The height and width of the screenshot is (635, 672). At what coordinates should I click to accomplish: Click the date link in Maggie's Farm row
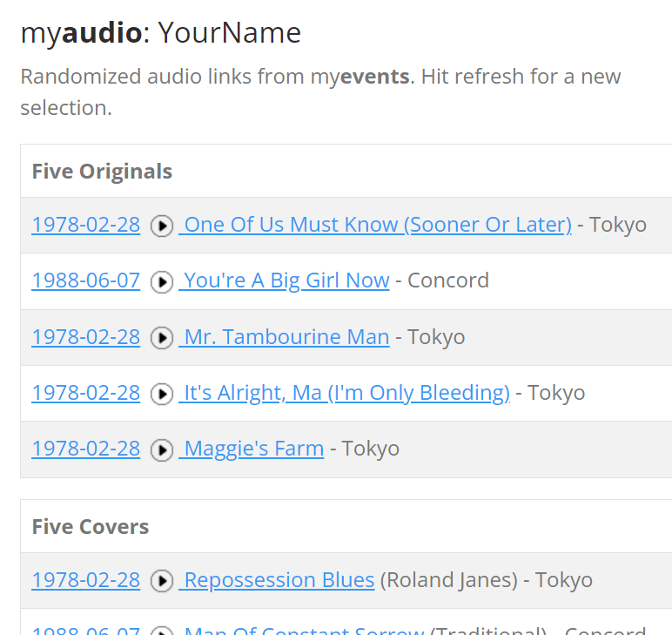(x=85, y=449)
